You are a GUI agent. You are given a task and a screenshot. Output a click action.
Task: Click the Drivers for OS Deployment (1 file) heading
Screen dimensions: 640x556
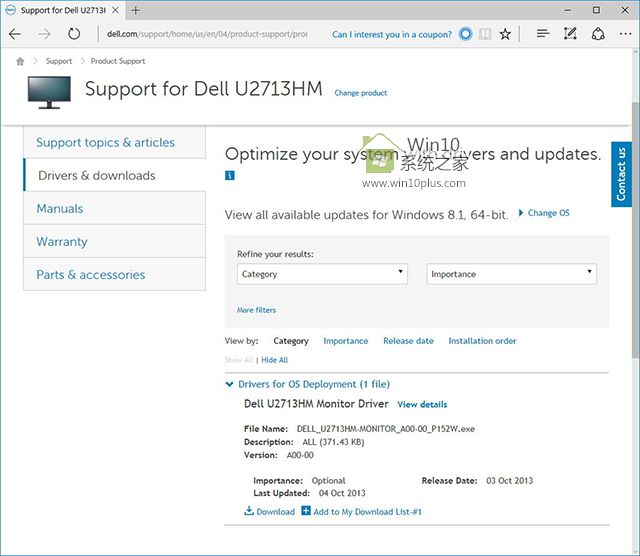(314, 384)
